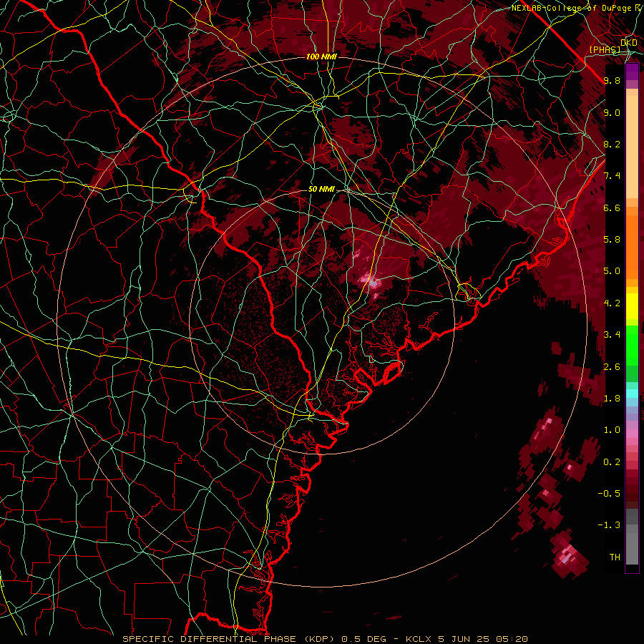Viewport: 644px width, 644px height.
Task: Pick the bright green segment of color bar
Action: pos(632,345)
